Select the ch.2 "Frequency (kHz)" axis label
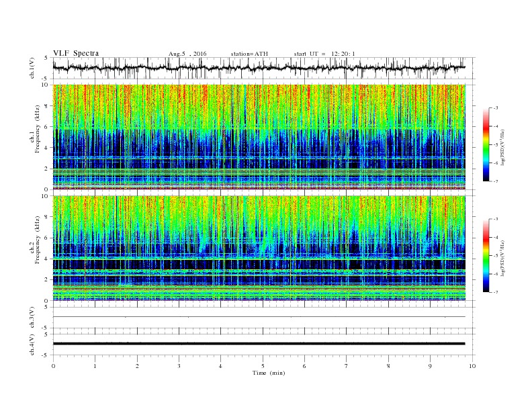This screenshot has height=411, width=532. 38,240
